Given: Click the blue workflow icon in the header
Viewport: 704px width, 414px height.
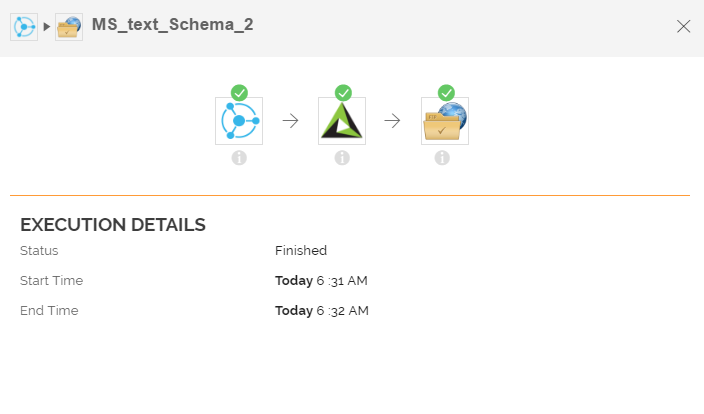Looking at the screenshot, I should pos(23,27).
